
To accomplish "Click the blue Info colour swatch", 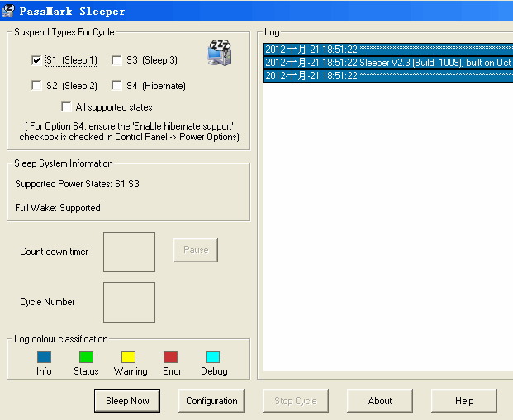I will (x=44, y=356).
